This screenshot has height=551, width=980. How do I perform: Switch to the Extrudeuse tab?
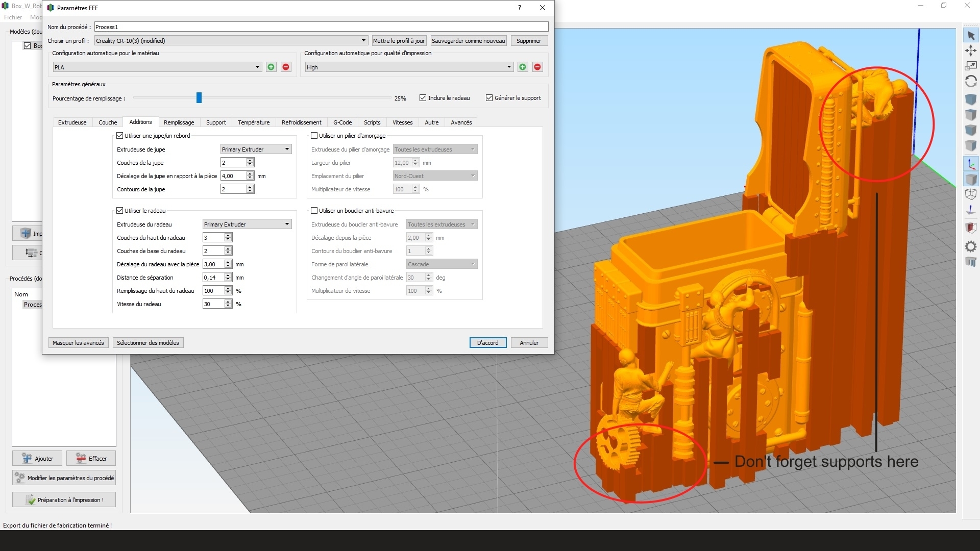(72, 122)
